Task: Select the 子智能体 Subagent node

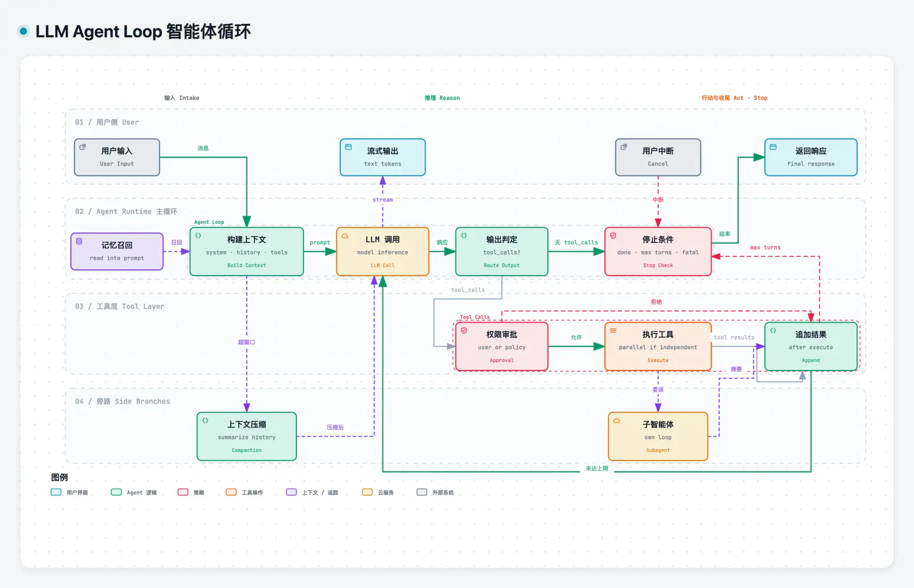Action: [x=658, y=436]
